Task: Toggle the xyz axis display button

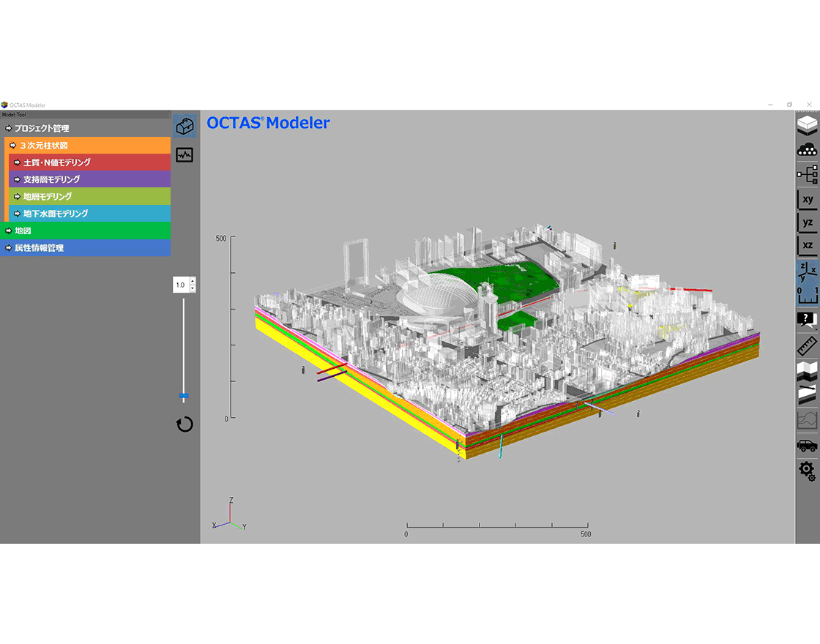Action: click(x=807, y=271)
